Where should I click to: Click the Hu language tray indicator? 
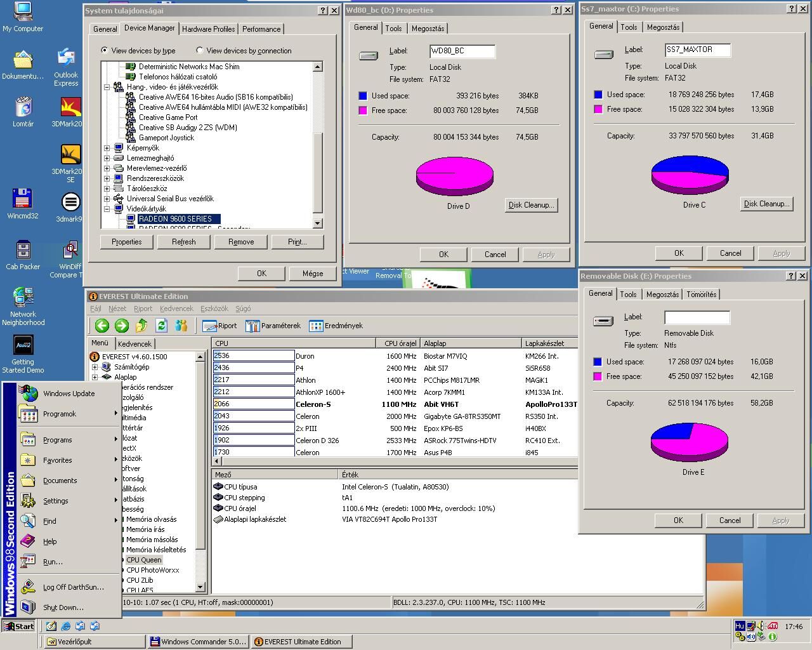coord(740,626)
